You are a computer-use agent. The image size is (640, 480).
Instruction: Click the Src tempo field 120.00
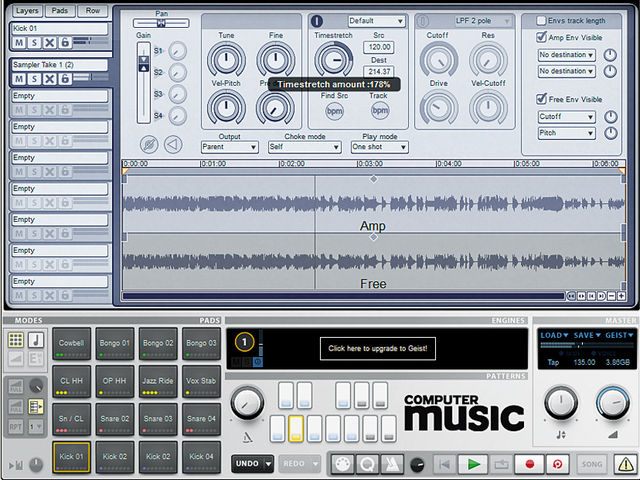point(379,47)
